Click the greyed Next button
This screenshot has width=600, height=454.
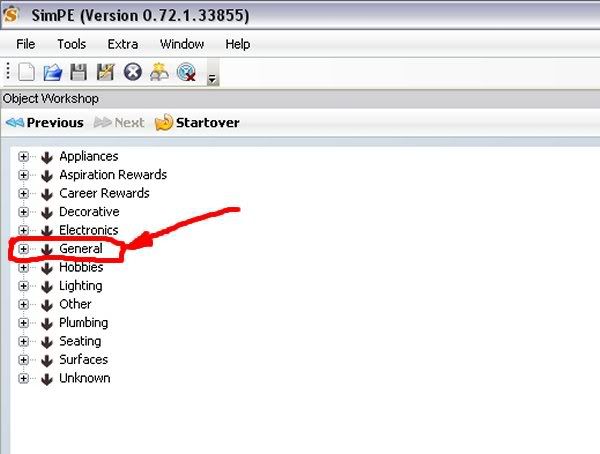pos(119,122)
